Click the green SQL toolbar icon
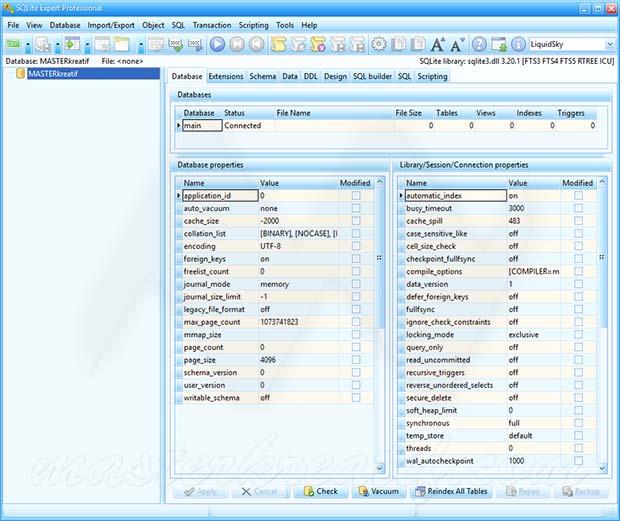 coord(13,44)
